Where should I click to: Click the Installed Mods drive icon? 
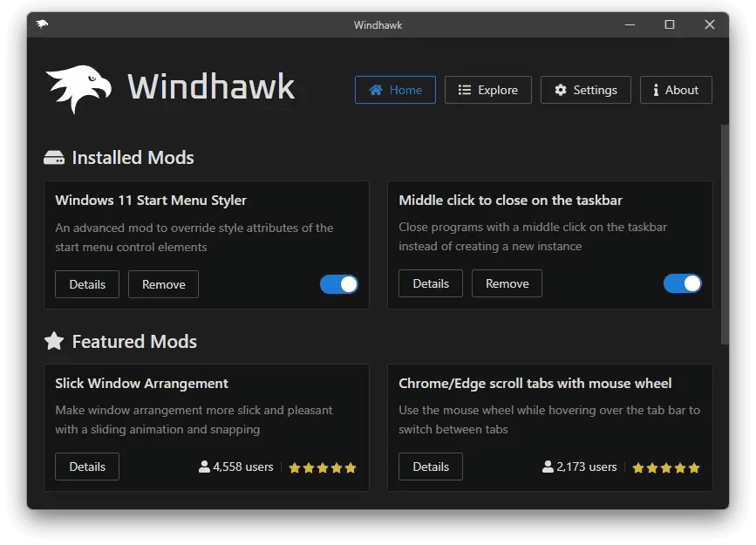(x=54, y=158)
